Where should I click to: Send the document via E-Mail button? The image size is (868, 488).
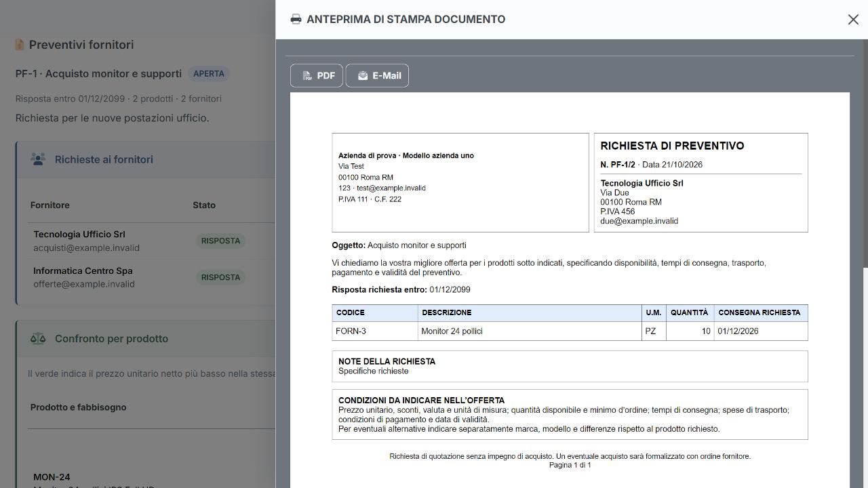coord(377,75)
